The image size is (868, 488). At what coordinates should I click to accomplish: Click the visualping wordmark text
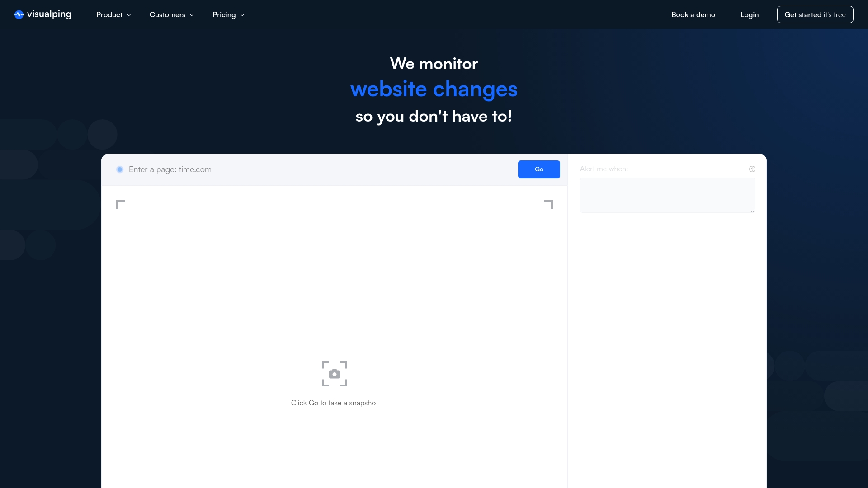(49, 14)
